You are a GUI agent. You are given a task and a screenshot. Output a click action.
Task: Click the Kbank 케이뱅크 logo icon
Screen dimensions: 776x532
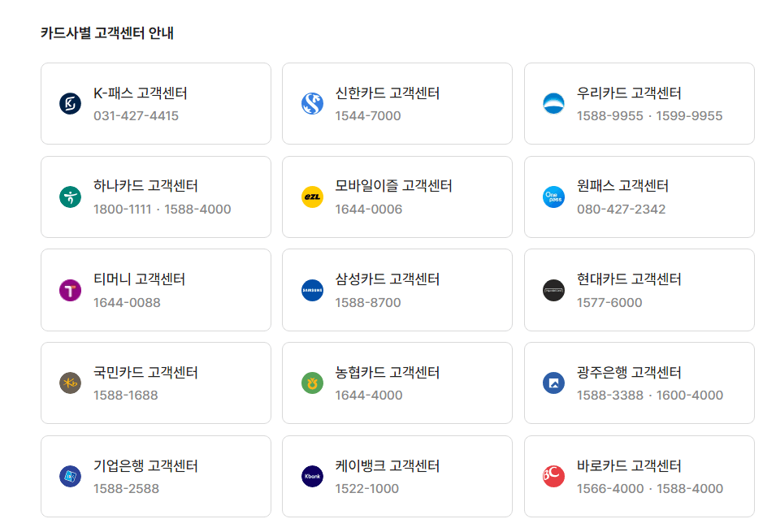pyautogui.click(x=311, y=476)
